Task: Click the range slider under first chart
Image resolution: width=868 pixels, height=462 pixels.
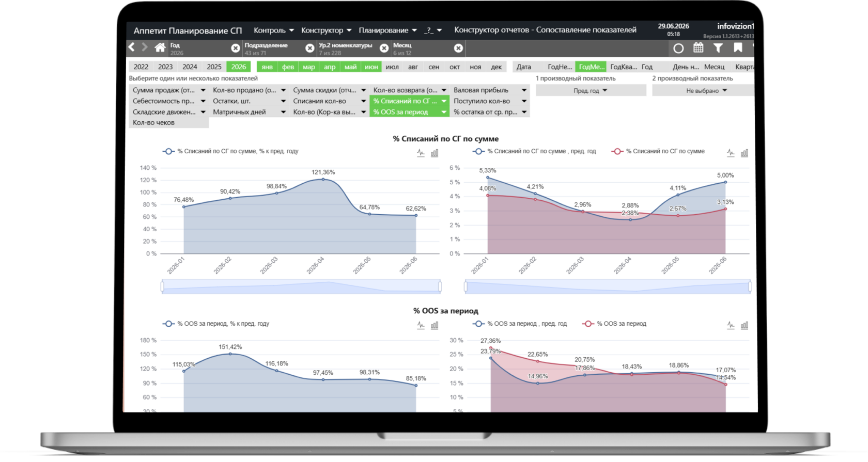Action: click(x=301, y=286)
